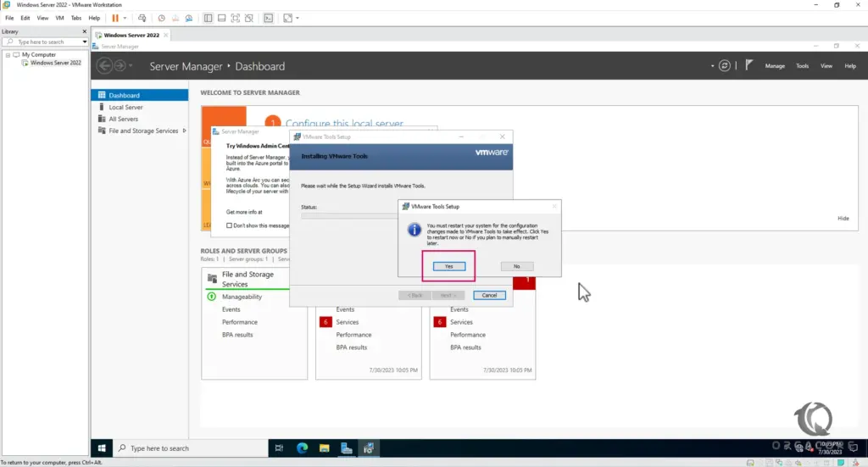Toggle the library sidebar view icon
The image size is (868, 467).
[x=209, y=19]
